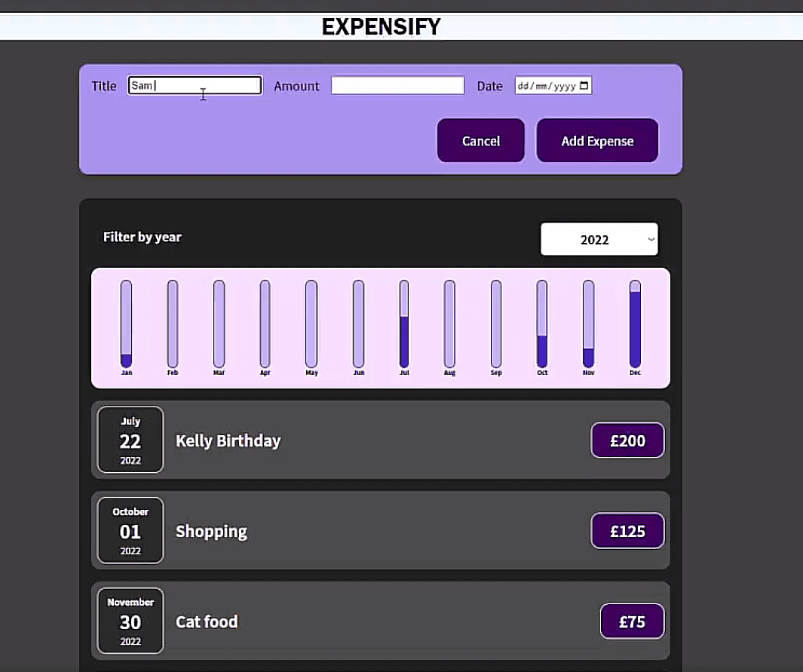Open the year filter dropdown showing 2022
Screen dimensions: 803x672
click(x=599, y=240)
